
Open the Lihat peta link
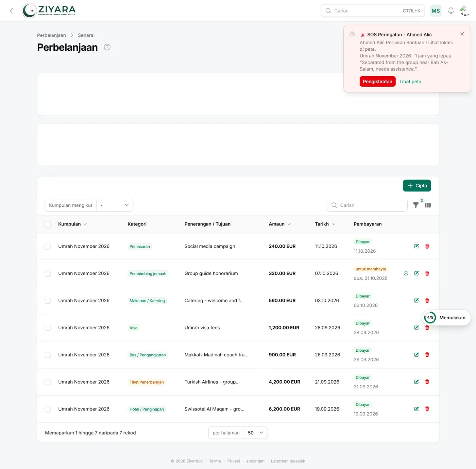[x=410, y=82]
